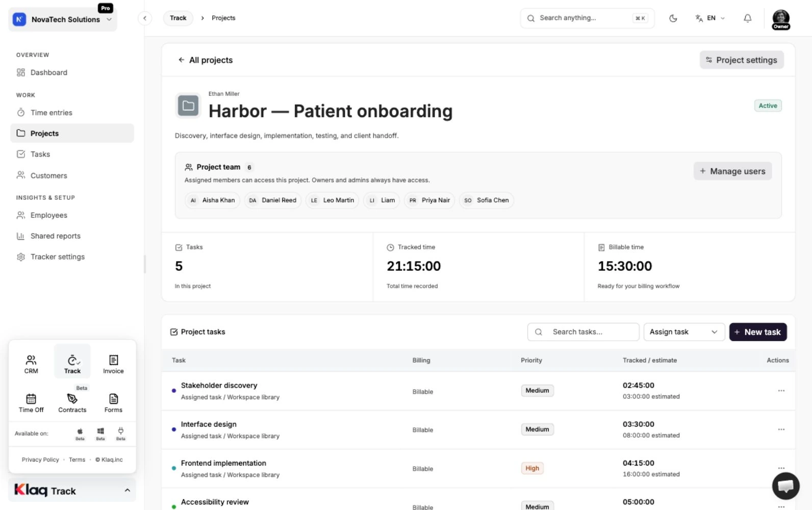The width and height of the screenshot is (812, 510).
Task: Toggle dark mode moon icon
Action: pyautogui.click(x=673, y=18)
